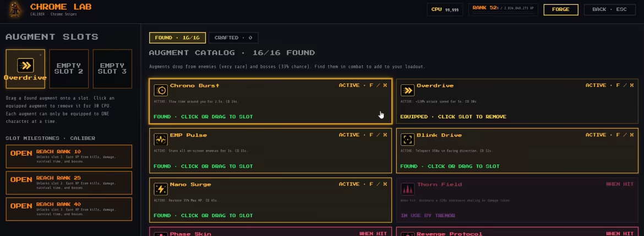Click the 'Slot Milestones · Caliber' heading
The width and height of the screenshot is (644, 236).
[x=51, y=138]
